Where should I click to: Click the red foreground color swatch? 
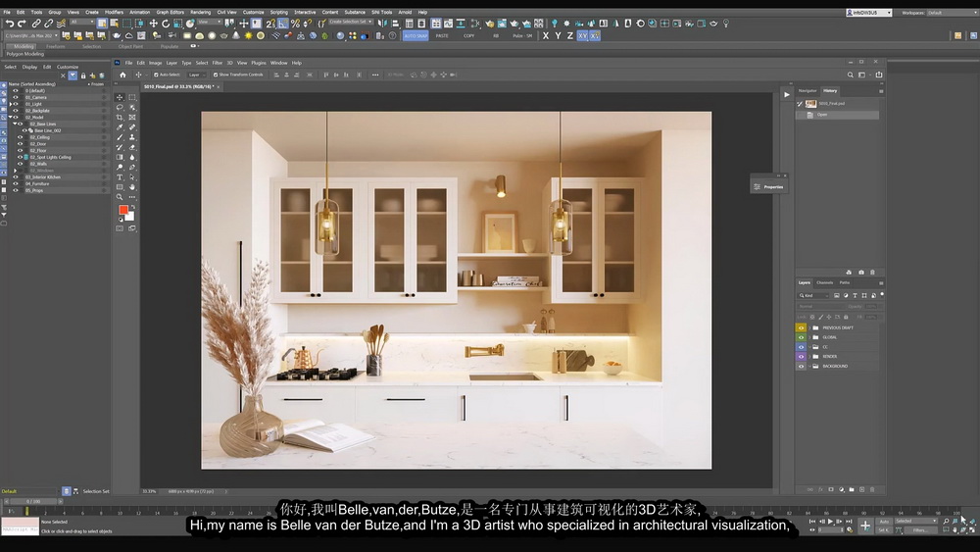pos(123,210)
